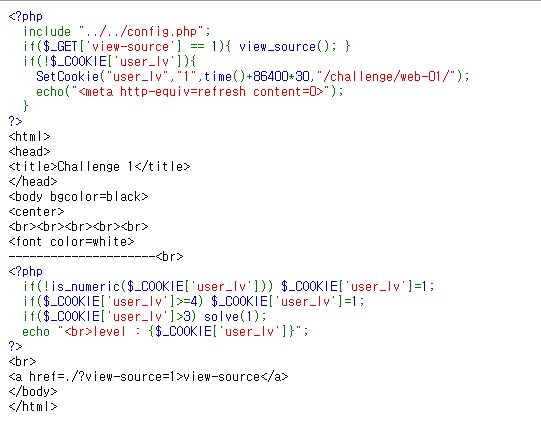
Task: Click the closing </html> tag
Action: pos(33,407)
